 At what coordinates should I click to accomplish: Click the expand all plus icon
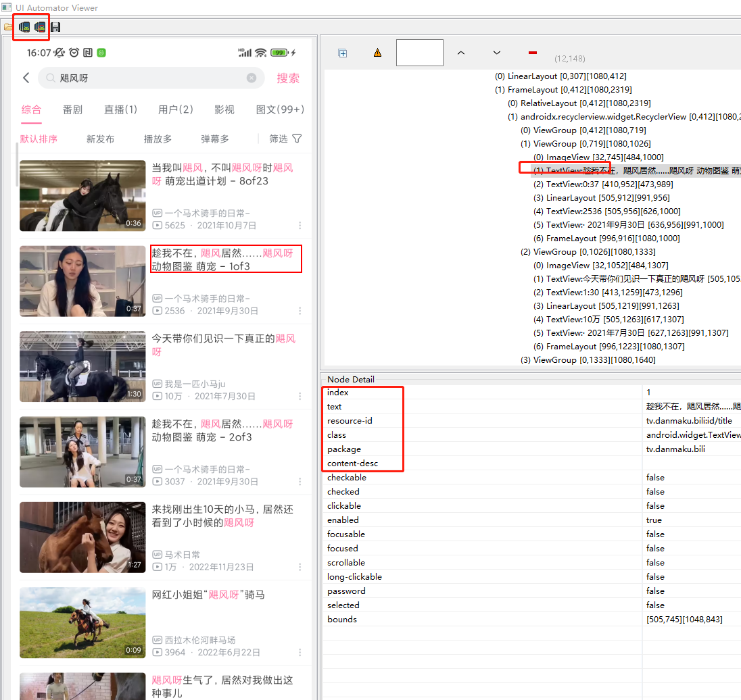[x=343, y=53]
